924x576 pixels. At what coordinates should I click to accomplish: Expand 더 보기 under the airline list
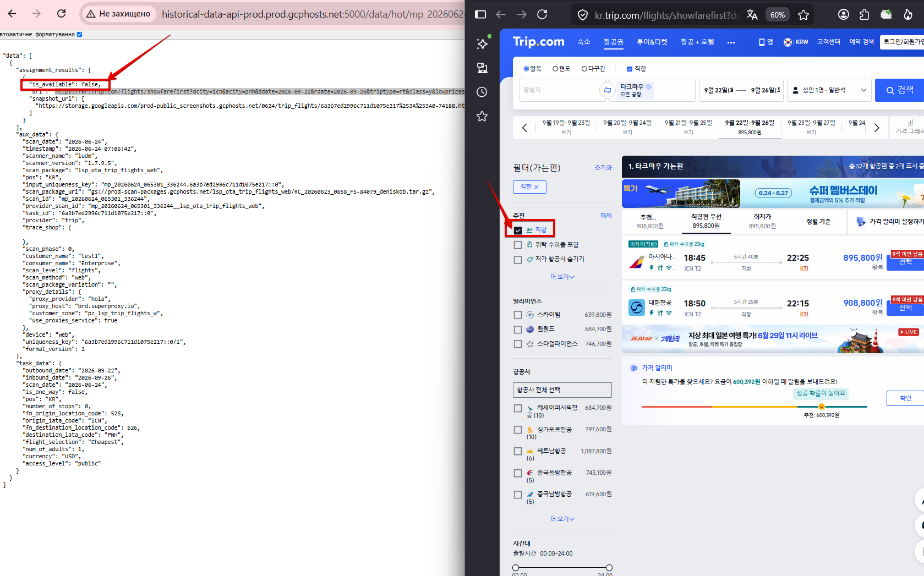coord(562,519)
